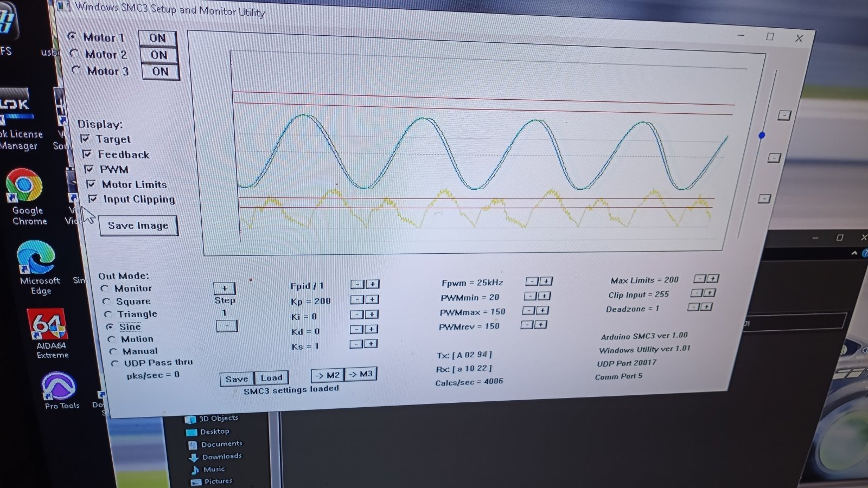868x488 pixels.
Task: Increase Kd value
Action: pyautogui.click(x=371, y=329)
